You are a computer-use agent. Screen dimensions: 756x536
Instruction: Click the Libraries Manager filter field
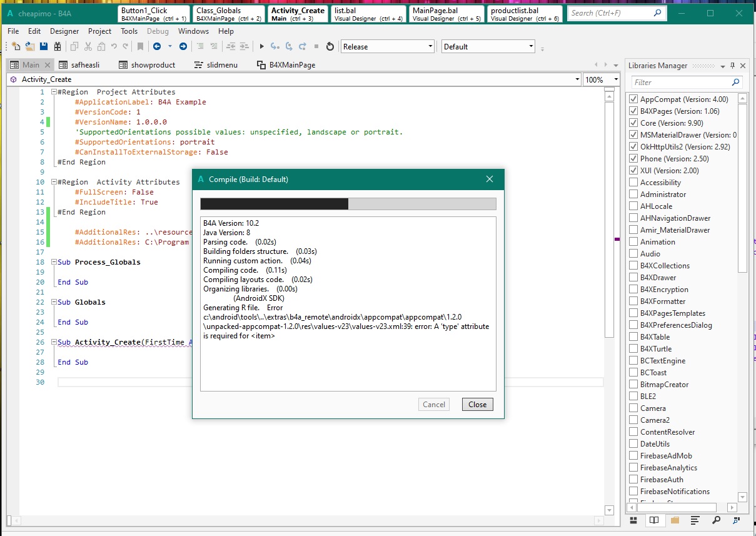pyautogui.click(x=680, y=83)
